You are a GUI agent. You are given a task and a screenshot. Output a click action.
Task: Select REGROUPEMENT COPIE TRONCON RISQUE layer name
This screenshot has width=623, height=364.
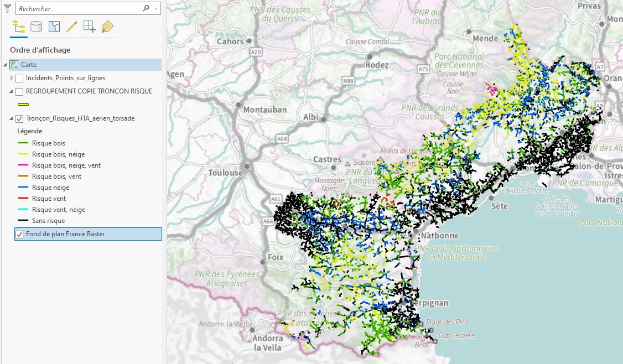89,91
